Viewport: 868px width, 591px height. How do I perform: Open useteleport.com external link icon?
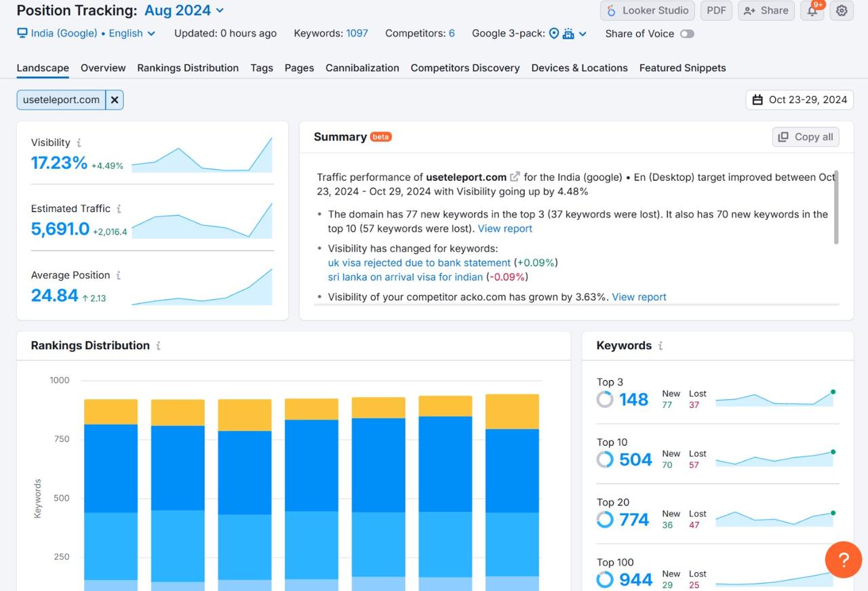515,177
